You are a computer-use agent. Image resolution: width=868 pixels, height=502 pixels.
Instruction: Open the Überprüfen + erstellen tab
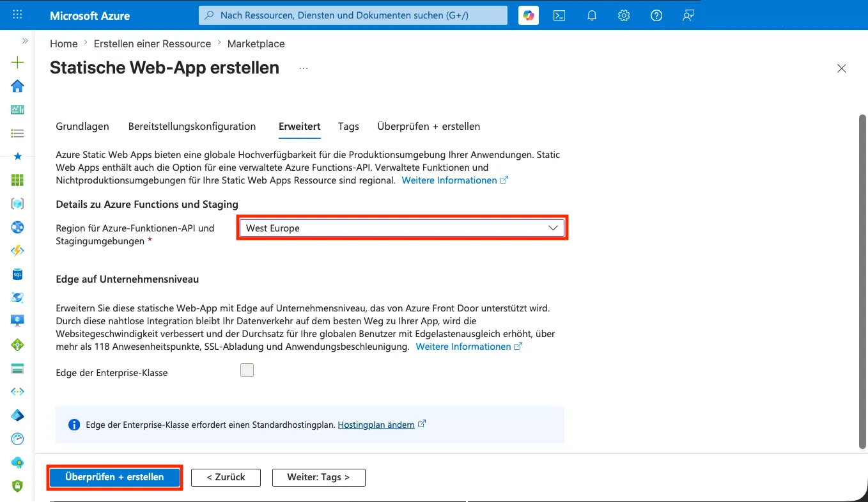pyautogui.click(x=429, y=126)
